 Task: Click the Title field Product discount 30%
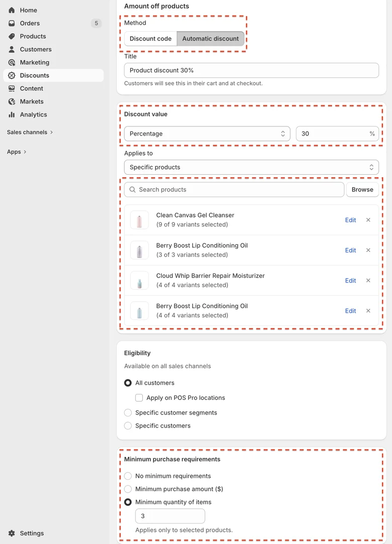click(251, 71)
